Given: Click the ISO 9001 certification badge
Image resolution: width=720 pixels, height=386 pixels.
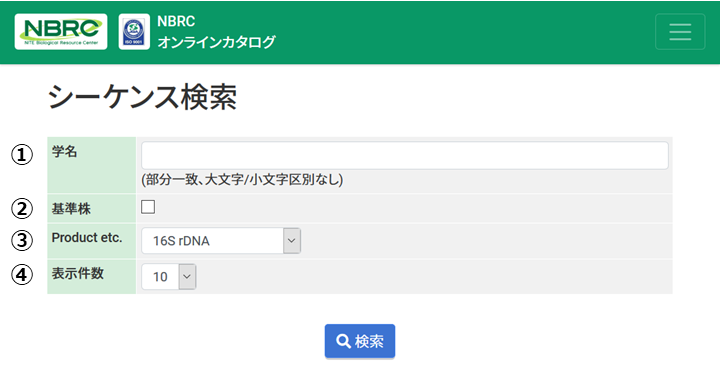Looking at the screenshot, I should click(x=134, y=32).
